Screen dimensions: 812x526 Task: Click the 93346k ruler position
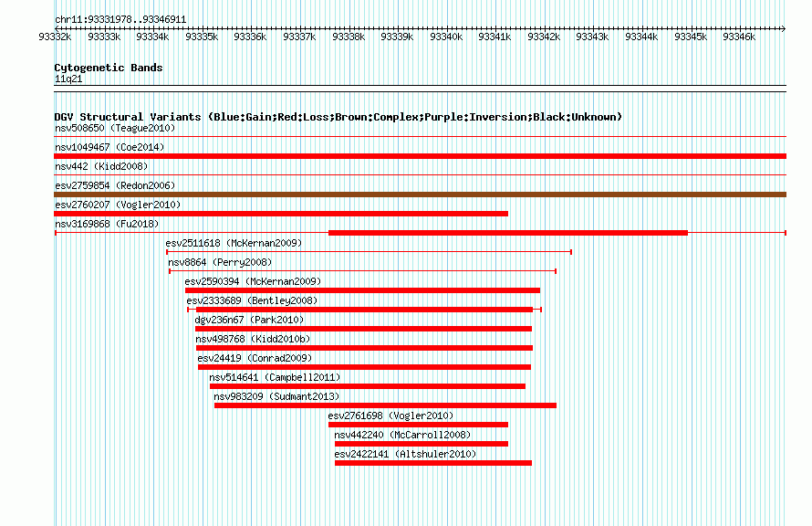click(x=739, y=37)
